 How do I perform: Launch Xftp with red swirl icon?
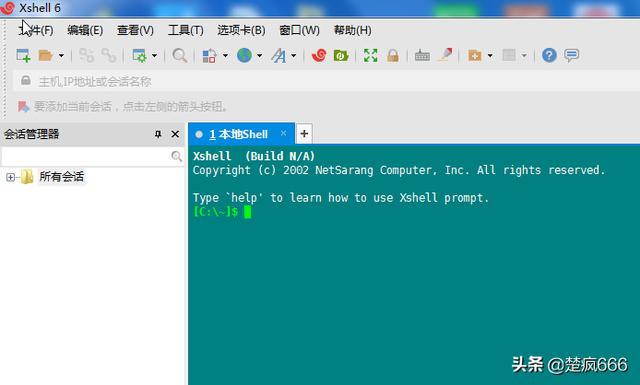pos(319,55)
